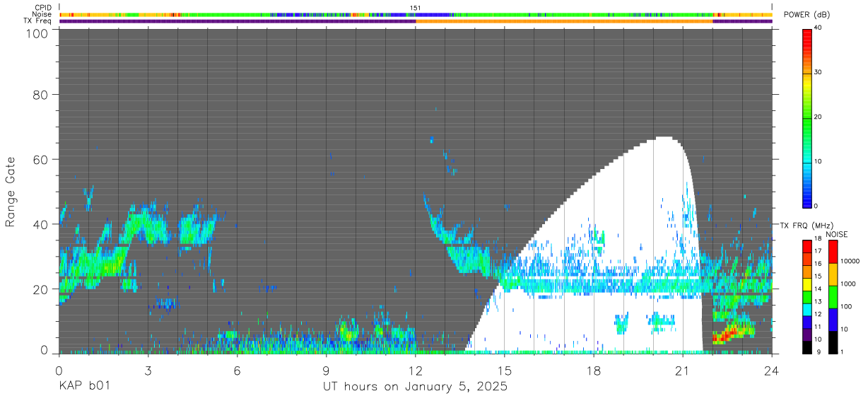Image resolution: width=868 pixels, height=401 pixels.
Task: Click the 24 label on the UT hours axis
Action: point(772,370)
